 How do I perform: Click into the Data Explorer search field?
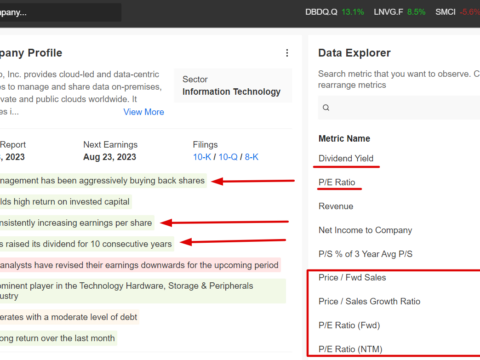click(399, 107)
